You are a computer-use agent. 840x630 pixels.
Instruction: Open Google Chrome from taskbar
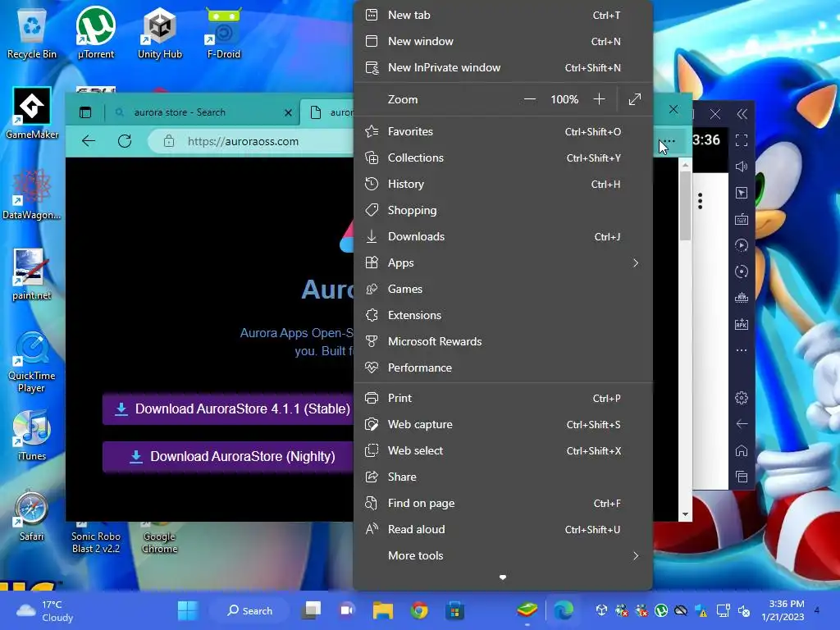coord(419,610)
